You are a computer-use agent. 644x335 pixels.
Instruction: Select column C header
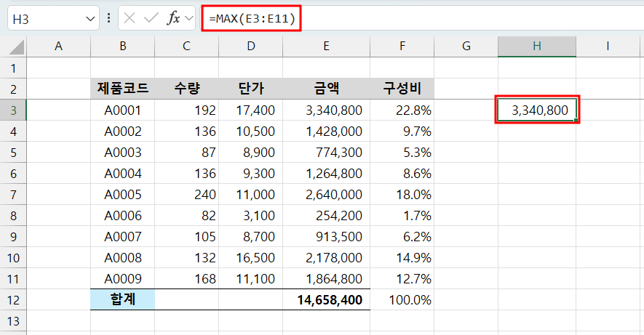pyautogui.click(x=186, y=47)
